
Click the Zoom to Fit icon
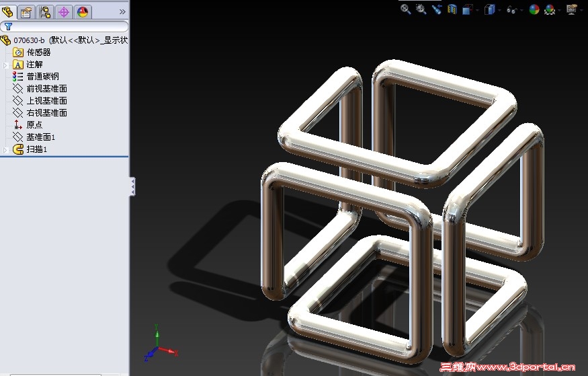[405, 9]
